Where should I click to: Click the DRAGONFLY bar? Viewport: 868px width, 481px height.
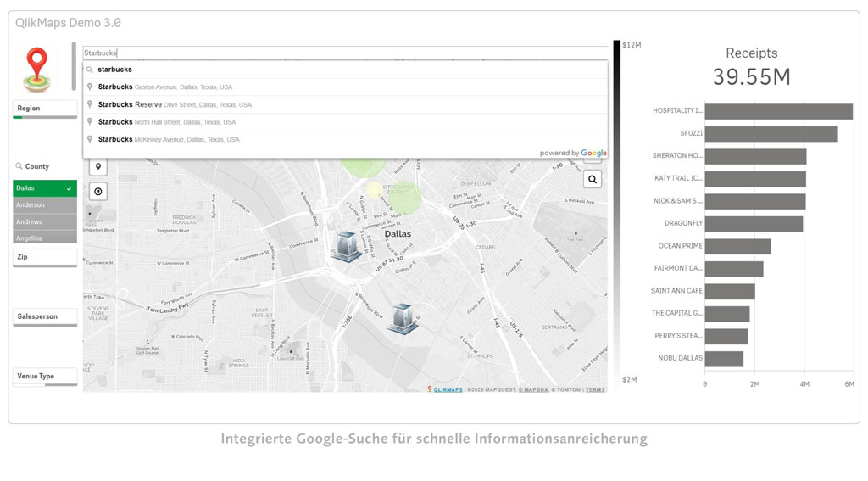click(x=754, y=224)
